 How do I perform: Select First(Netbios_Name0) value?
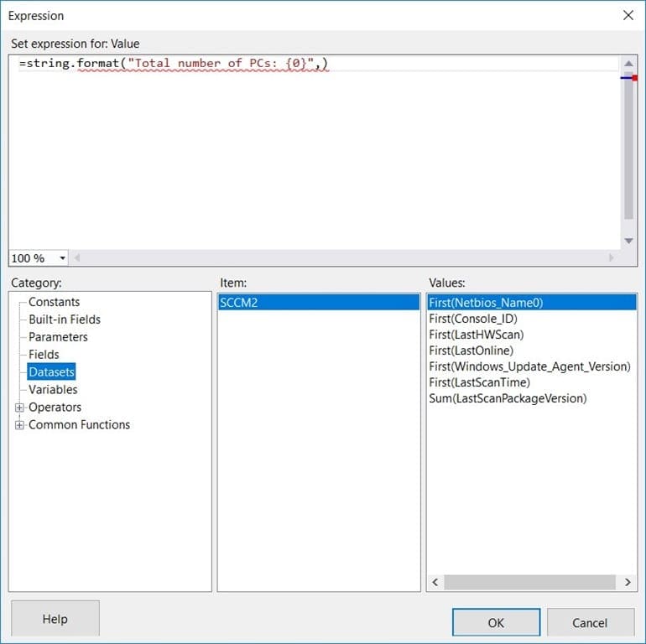point(531,303)
